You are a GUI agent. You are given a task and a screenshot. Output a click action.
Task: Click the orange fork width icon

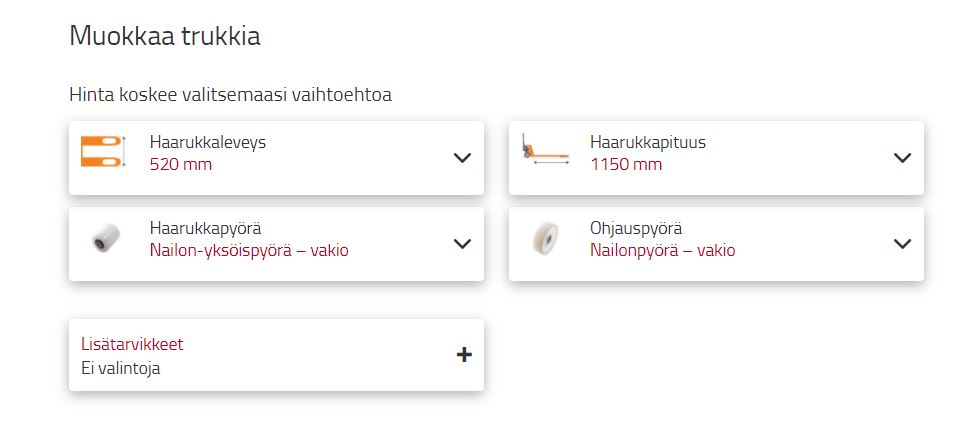pos(102,151)
